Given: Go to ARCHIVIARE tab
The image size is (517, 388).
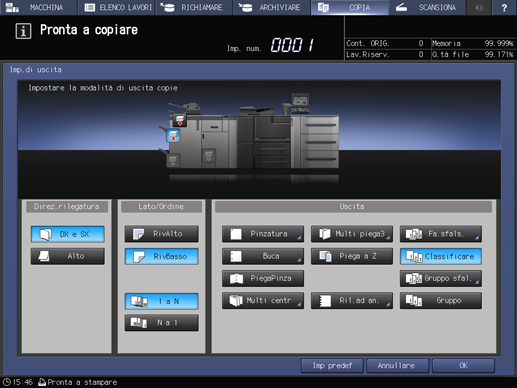Looking at the screenshot, I should 272,7.
